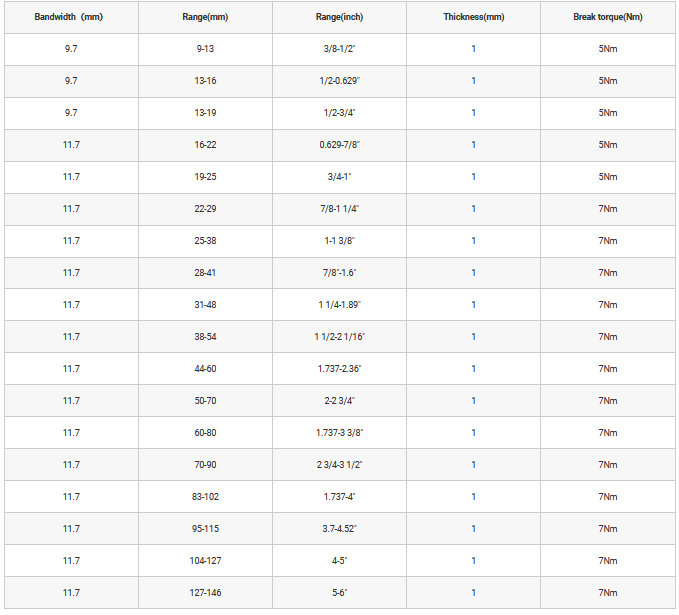Image resolution: width=679 pixels, height=615 pixels.
Task: Select the 25-38 range cell
Action: coord(205,241)
